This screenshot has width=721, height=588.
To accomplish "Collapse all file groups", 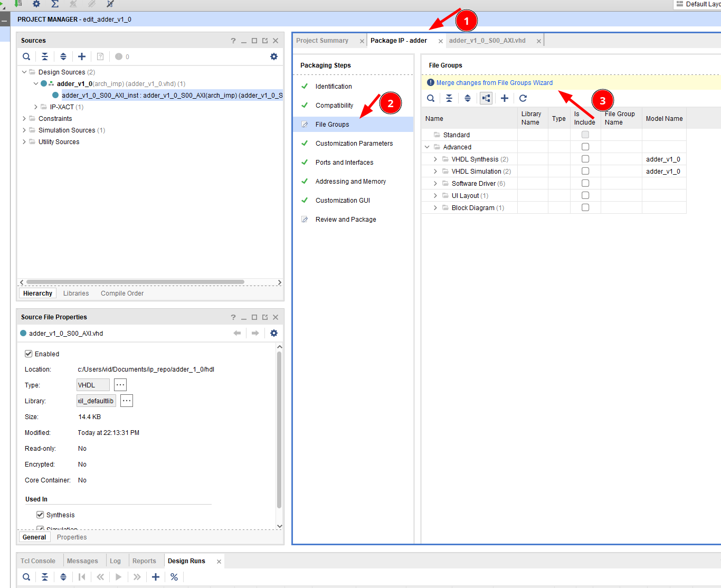I will tap(449, 98).
